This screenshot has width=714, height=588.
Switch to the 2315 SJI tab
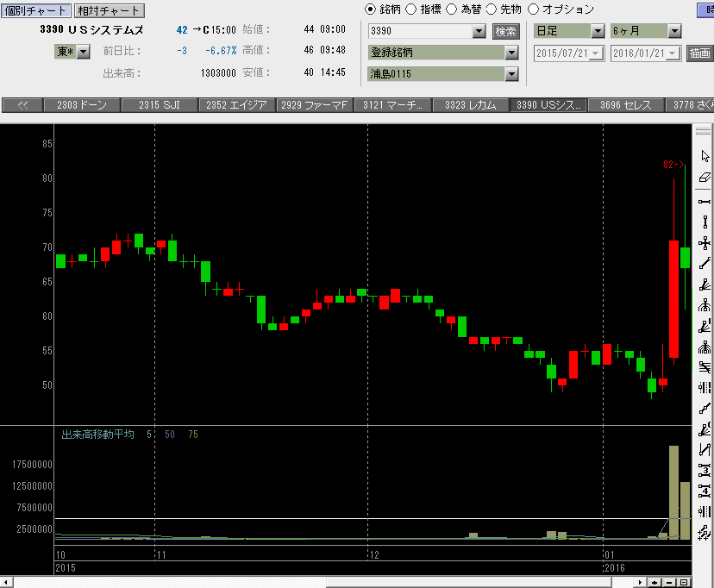tap(160, 105)
